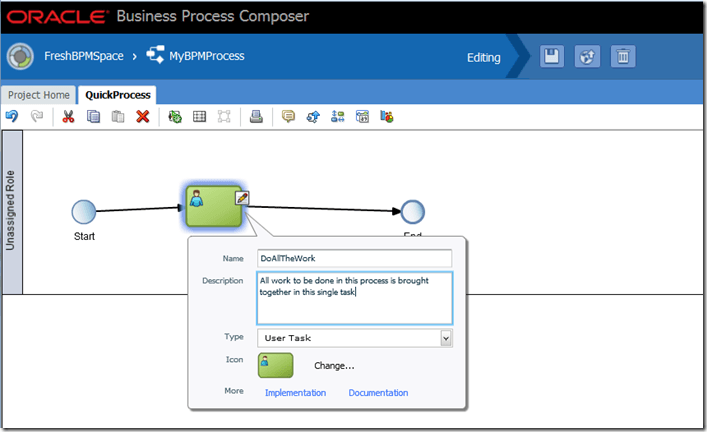Click the pencil edit icon on task

(242, 198)
